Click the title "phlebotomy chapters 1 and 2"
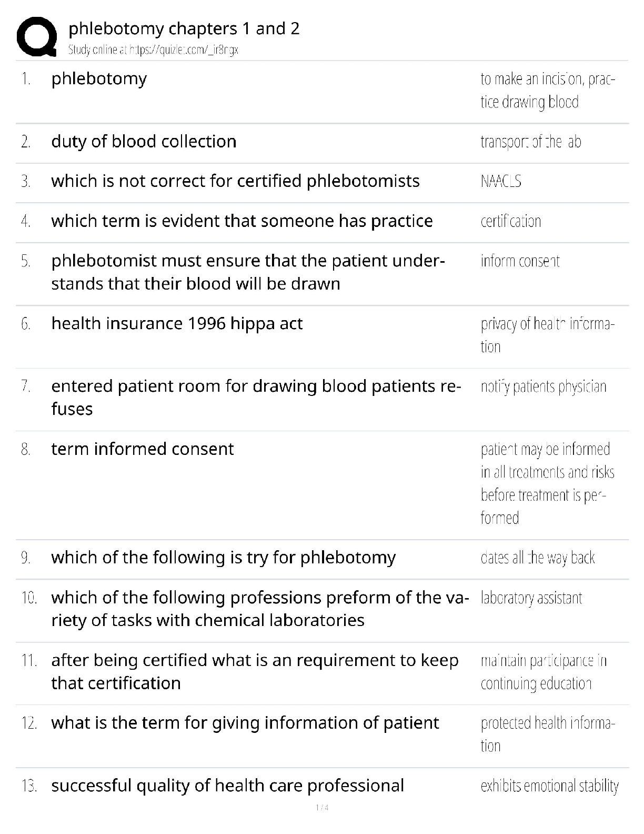The width and height of the screenshot is (644, 834). [x=184, y=28]
